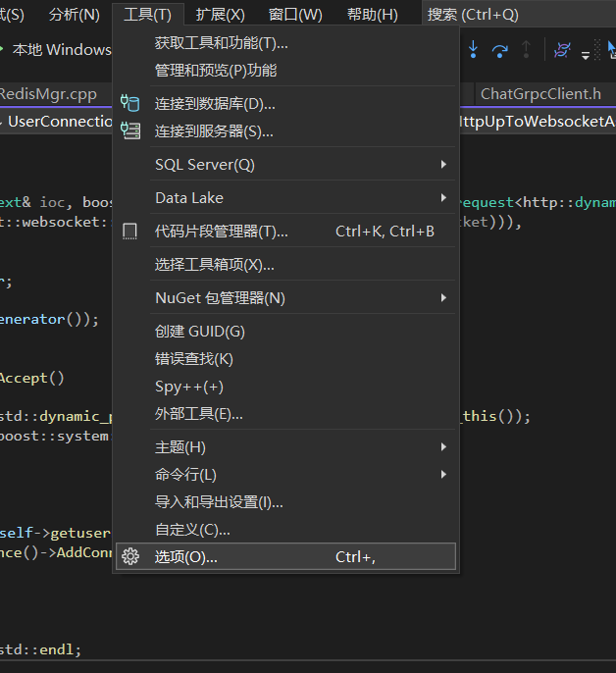Screen dimensions: 616x673
Task: Open the UserConnection scope dropdown
Action: (56, 121)
